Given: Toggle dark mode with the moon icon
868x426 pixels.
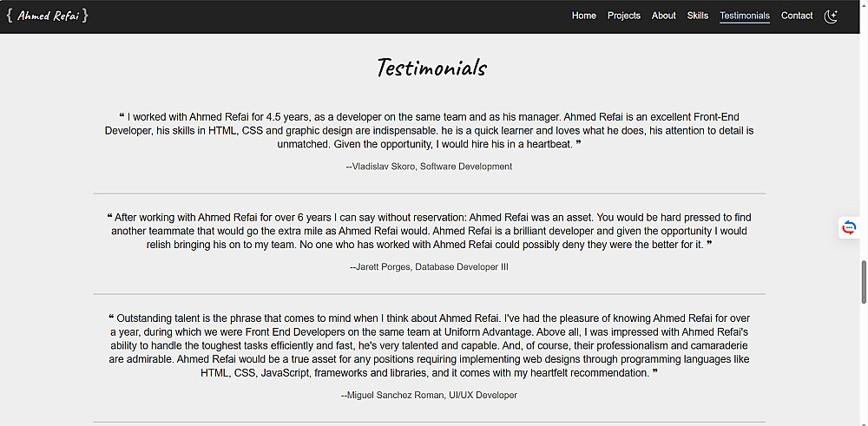Looking at the screenshot, I should point(831,16).
